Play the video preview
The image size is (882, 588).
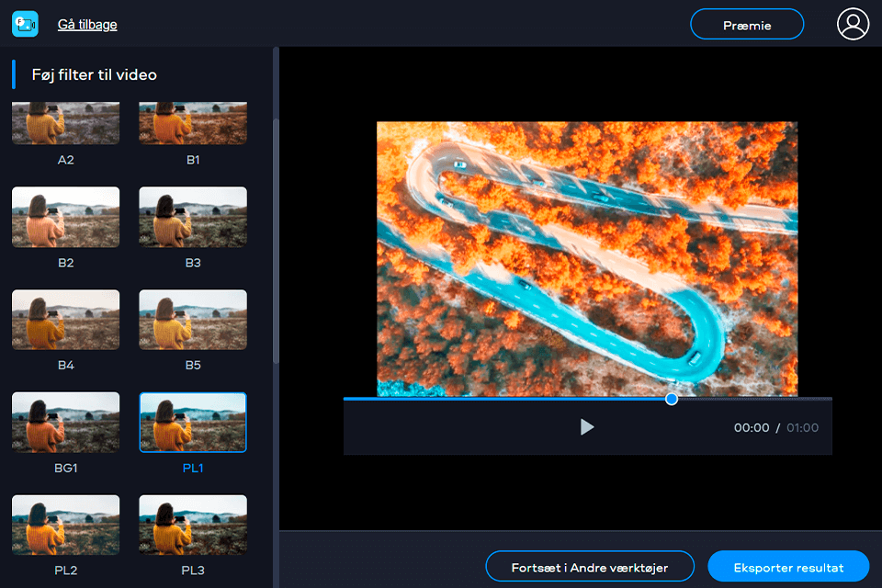coord(587,426)
